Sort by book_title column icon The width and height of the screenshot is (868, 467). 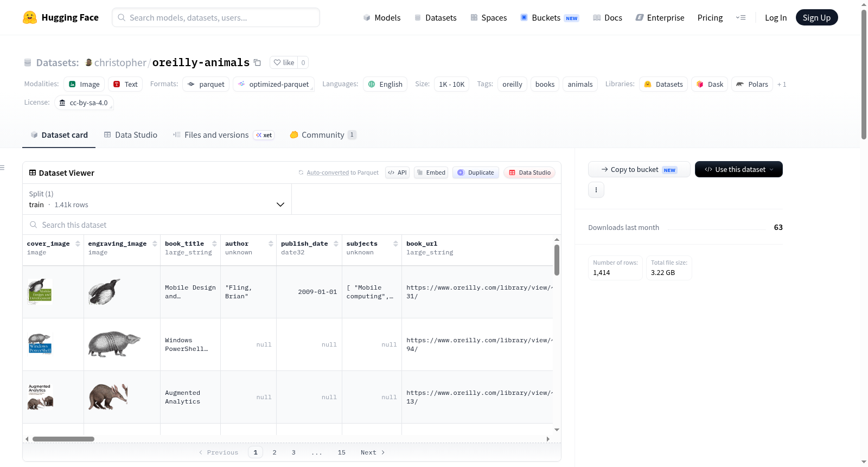tap(214, 244)
